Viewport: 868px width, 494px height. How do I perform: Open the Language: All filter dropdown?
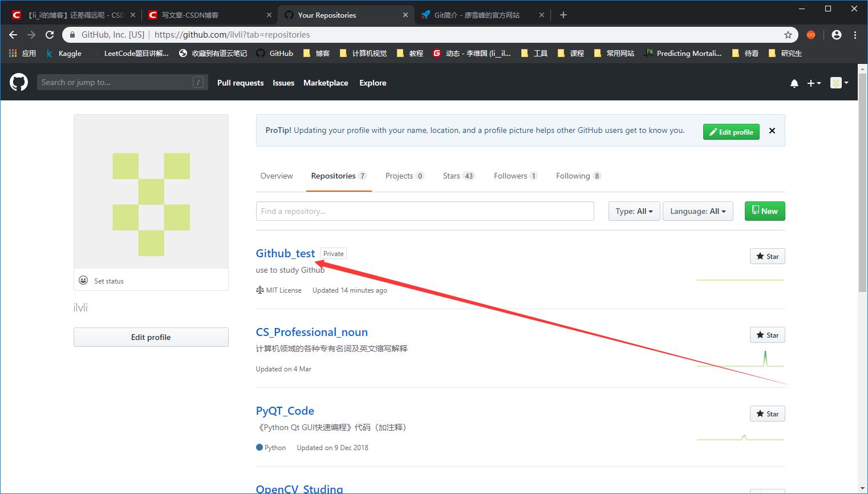tap(697, 211)
